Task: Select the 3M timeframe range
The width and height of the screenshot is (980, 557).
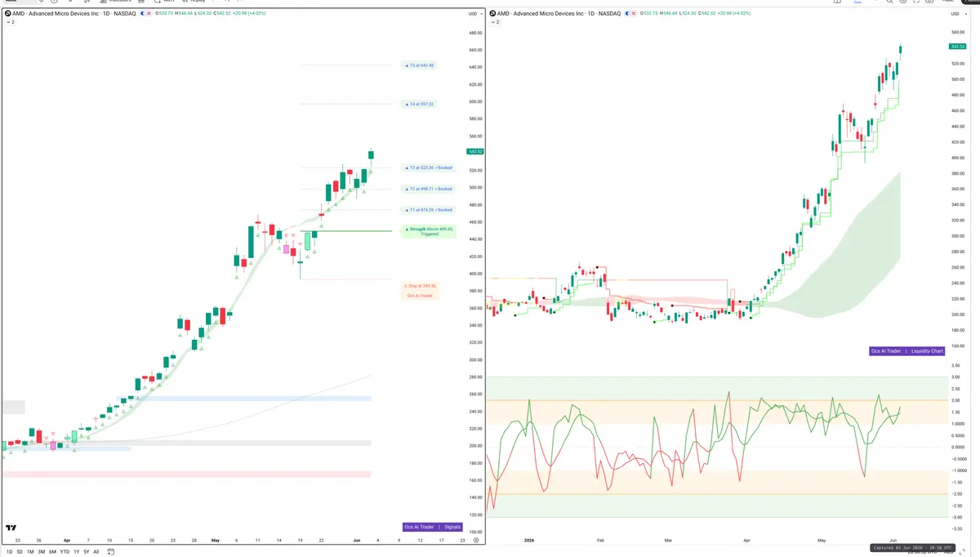Action: pyautogui.click(x=42, y=551)
